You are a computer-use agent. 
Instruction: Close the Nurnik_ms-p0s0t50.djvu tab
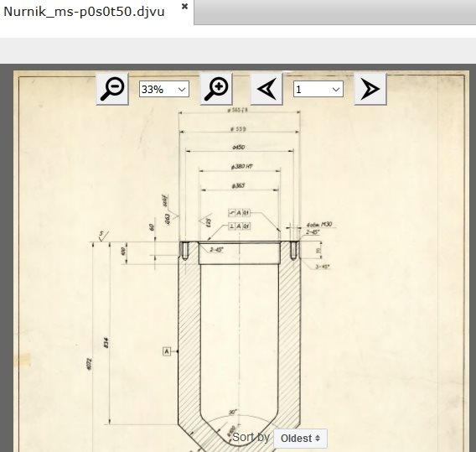(184, 7)
